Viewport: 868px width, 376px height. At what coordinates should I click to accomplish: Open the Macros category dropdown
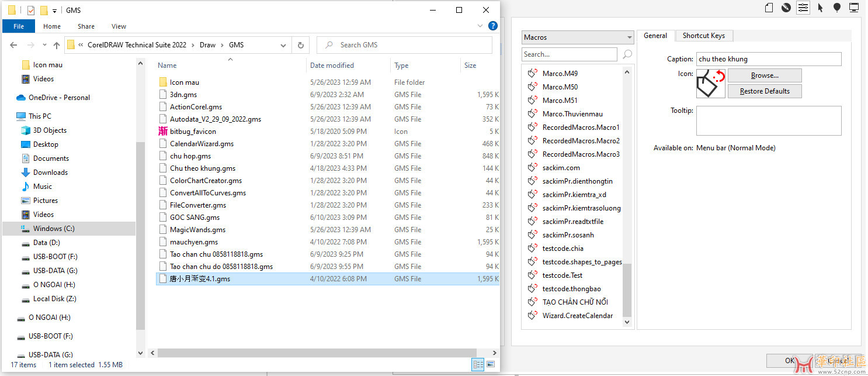click(577, 37)
